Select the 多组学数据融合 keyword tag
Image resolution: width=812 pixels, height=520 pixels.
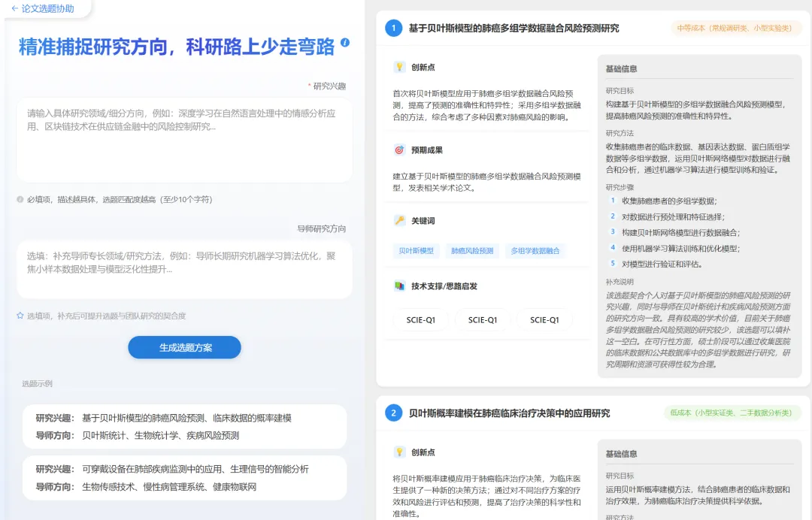point(535,251)
